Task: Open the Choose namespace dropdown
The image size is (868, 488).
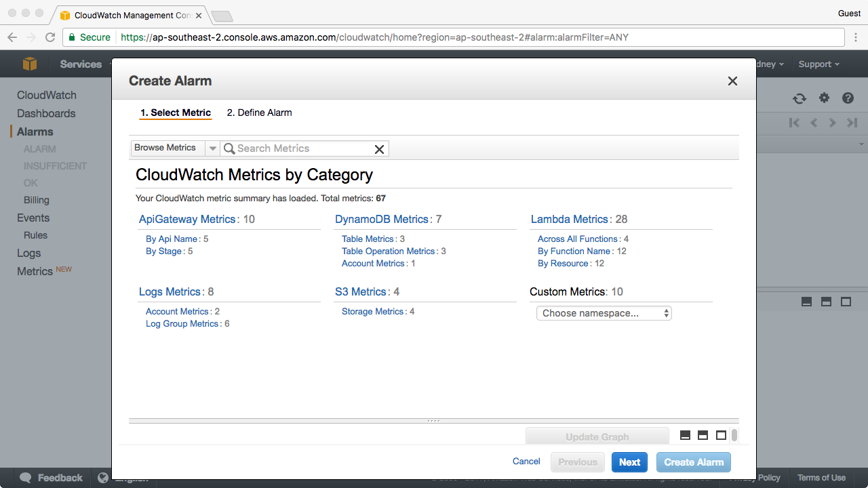Action: 604,313
